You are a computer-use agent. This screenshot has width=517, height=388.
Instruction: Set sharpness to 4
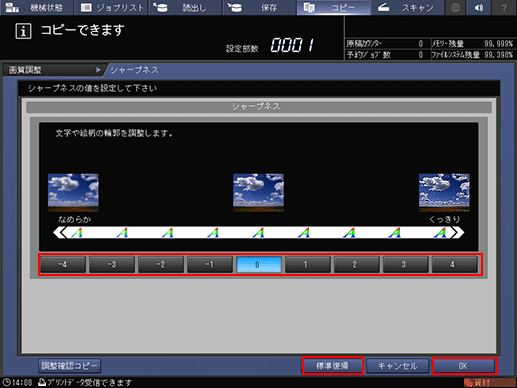pos(454,265)
